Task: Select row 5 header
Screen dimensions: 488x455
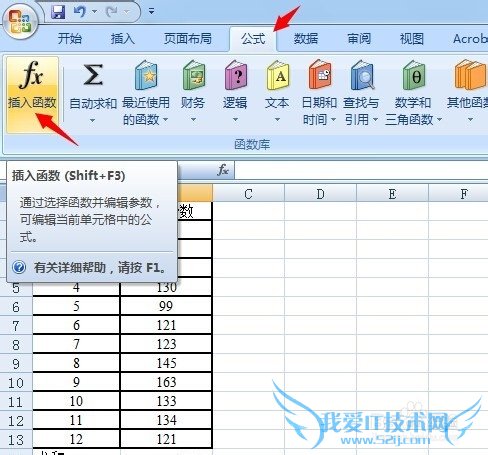Action: 16,287
